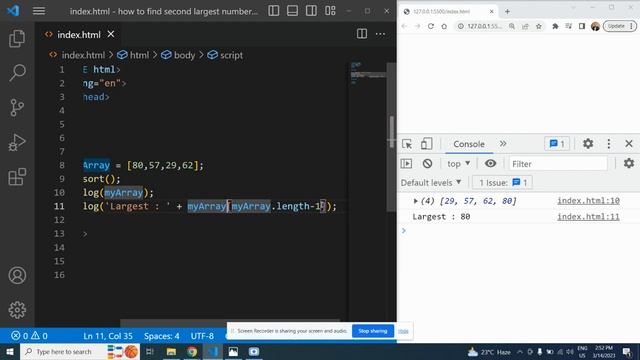640x360 pixels.
Task: Open source link index.html:10
Action: (588, 201)
